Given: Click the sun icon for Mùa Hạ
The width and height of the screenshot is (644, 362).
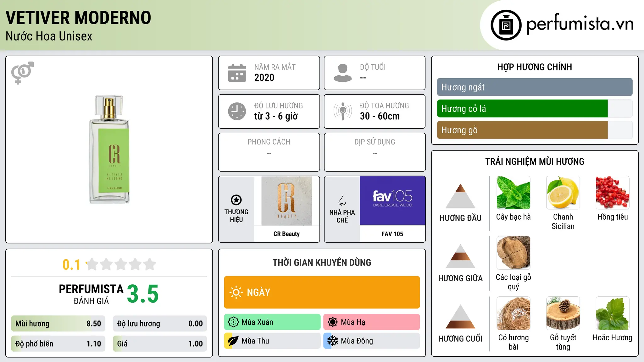Looking at the screenshot, I should pyautogui.click(x=333, y=322).
